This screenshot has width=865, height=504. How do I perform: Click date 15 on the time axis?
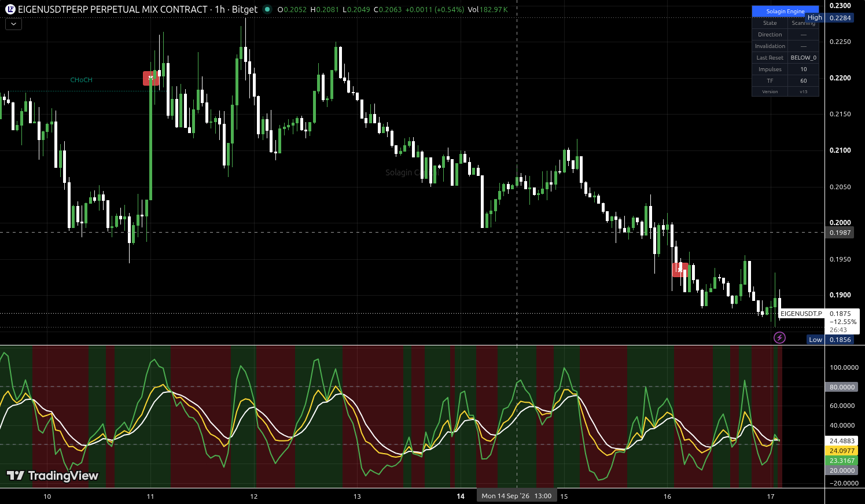pyautogui.click(x=564, y=496)
